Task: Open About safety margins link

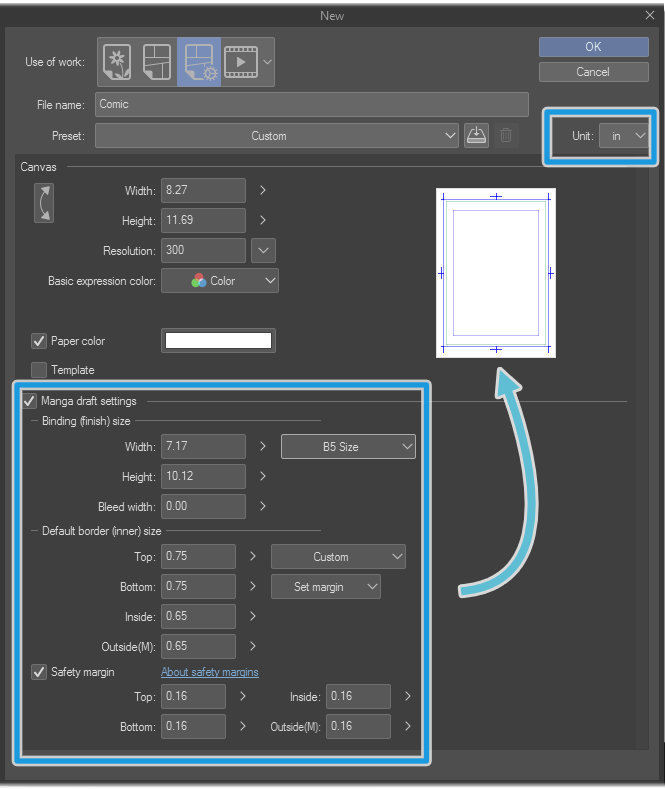Action: click(x=210, y=672)
